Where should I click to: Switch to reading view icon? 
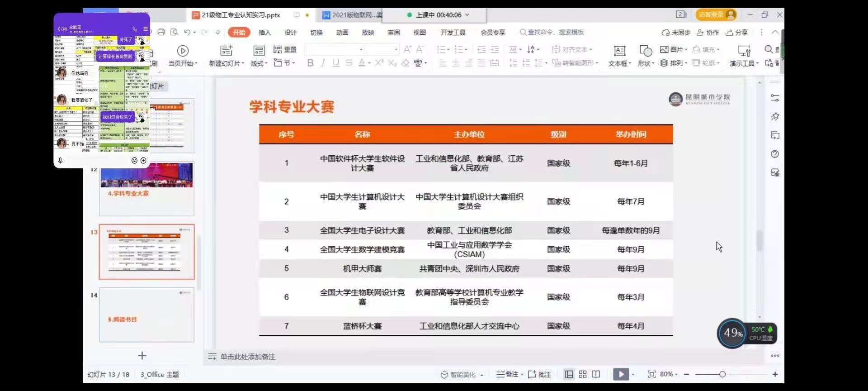pyautogui.click(x=596, y=374)
